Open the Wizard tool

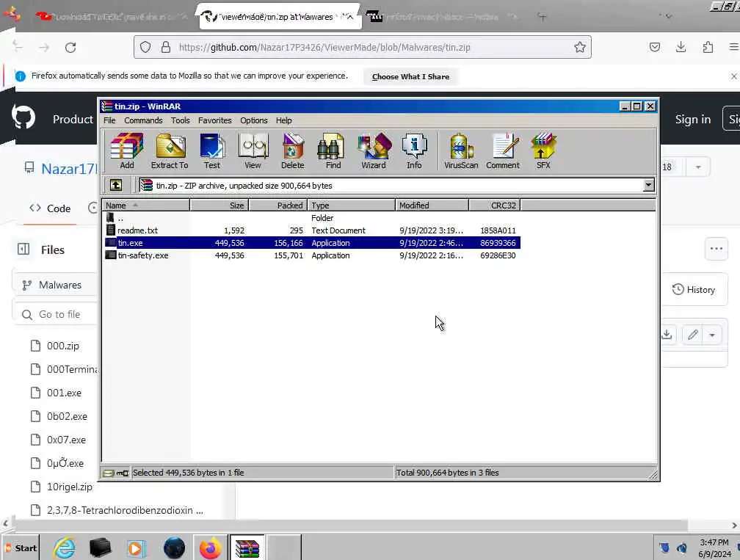tap(374, 151)
